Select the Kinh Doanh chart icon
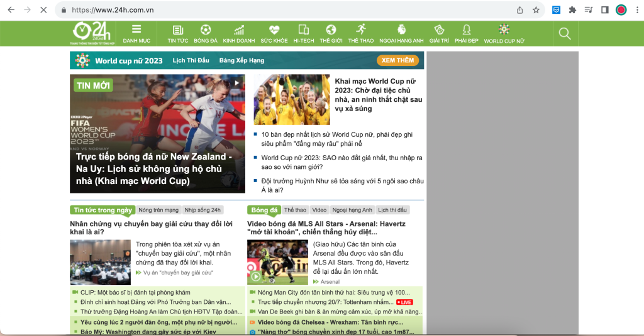 pyautogui.click(x=239, y=30)
